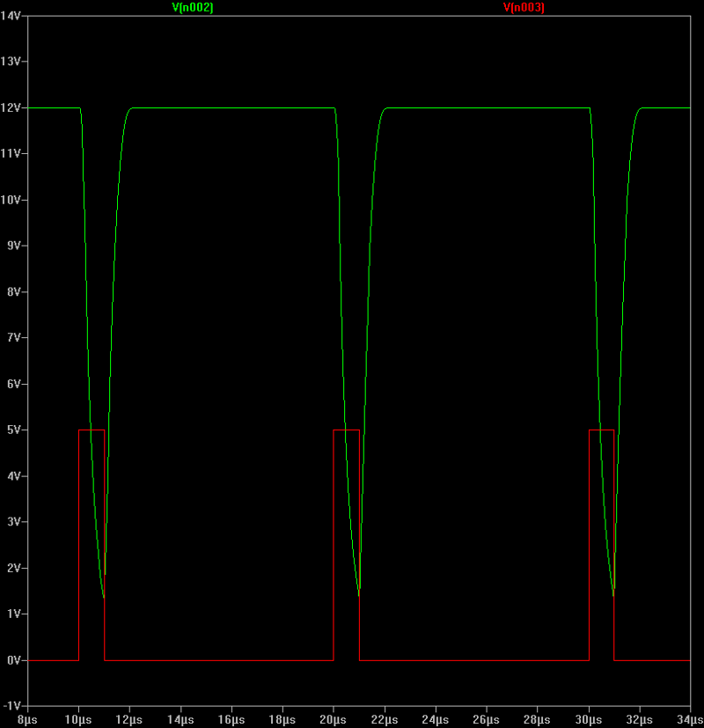Click the 18µs label on the time axis
This screenshot has height=728, width=704.
(282, 720)
